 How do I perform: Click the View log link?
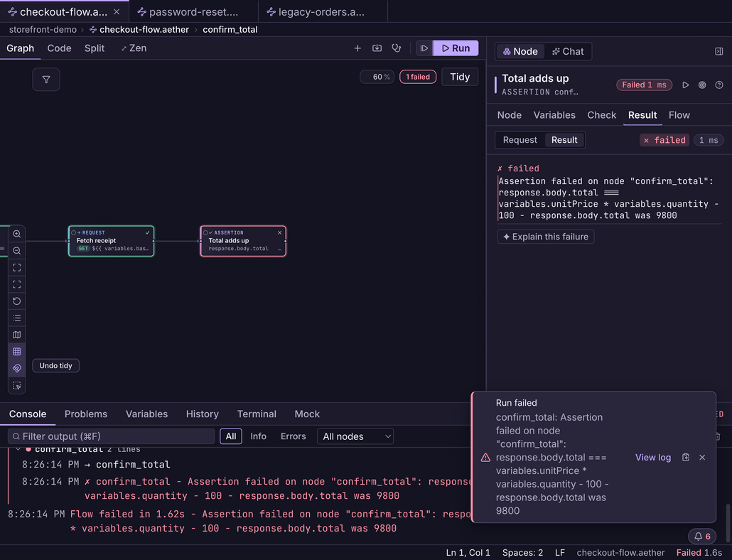point(652,458)
